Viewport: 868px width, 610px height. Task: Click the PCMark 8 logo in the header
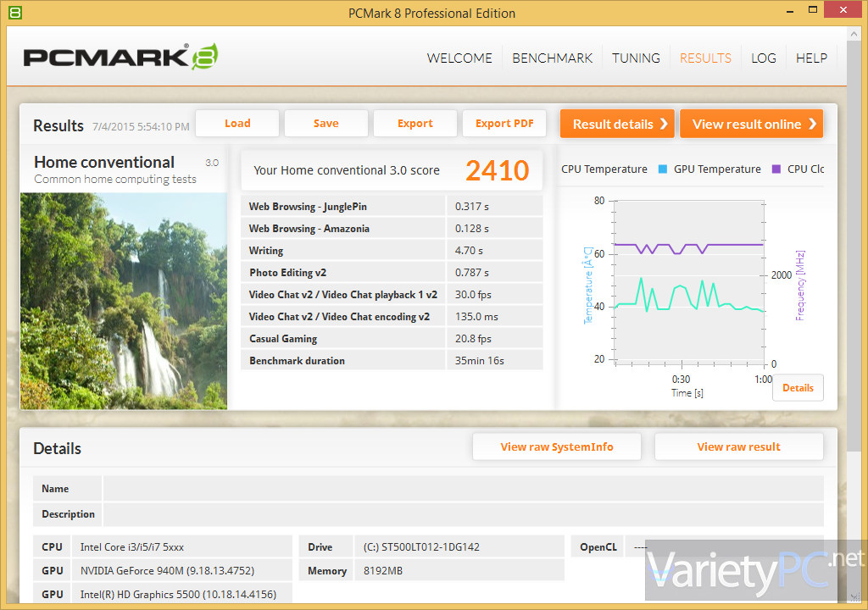120,57
